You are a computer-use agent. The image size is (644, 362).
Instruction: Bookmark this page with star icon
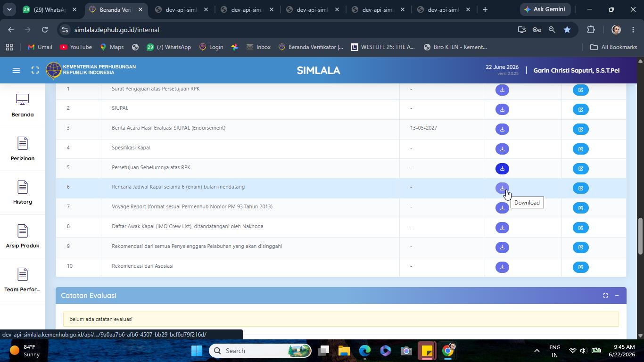[x=567, y=30]
